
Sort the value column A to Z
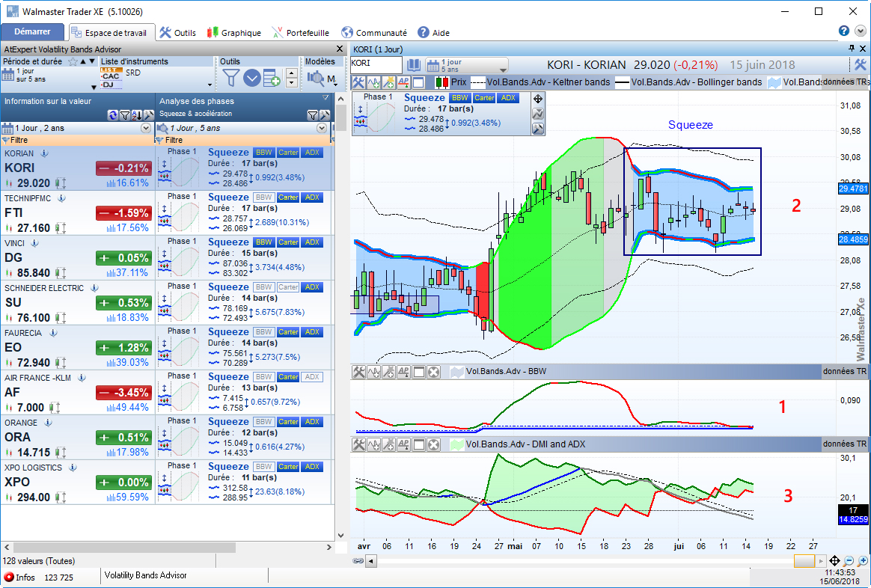pyautogui.click(x=137, y=115)
